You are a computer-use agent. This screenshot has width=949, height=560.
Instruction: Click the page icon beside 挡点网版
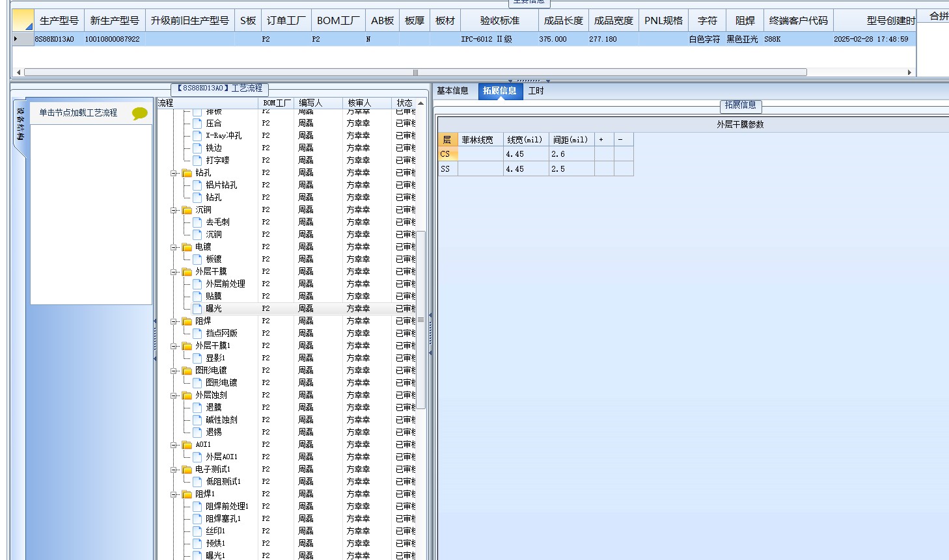coord(197,333)
